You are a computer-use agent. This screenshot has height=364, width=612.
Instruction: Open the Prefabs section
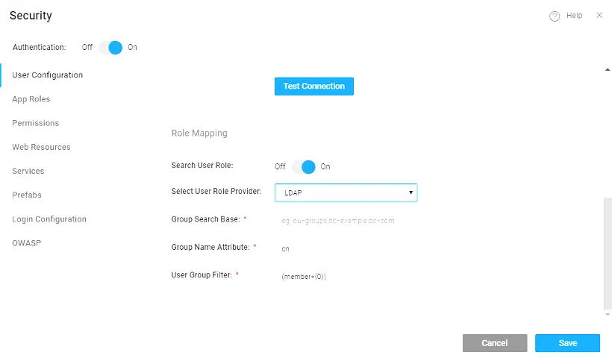27,195
